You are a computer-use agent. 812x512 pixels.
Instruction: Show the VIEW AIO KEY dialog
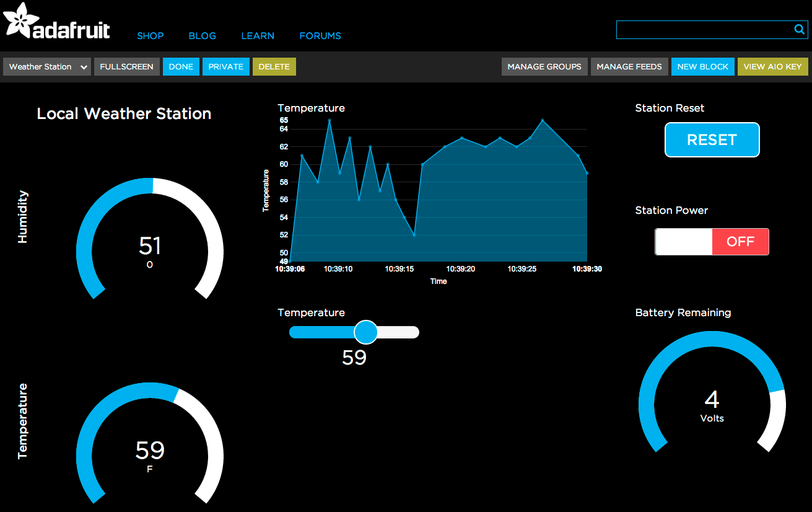772,67
